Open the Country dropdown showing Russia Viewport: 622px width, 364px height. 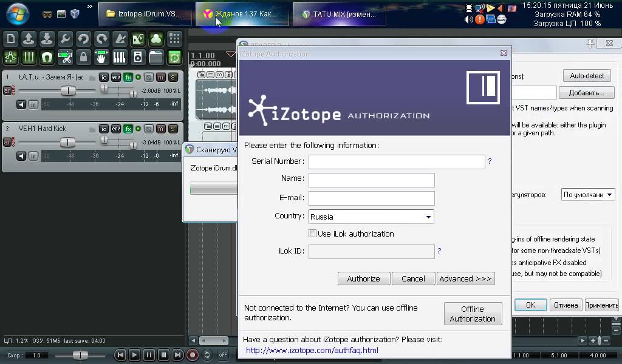pos(371,217)
